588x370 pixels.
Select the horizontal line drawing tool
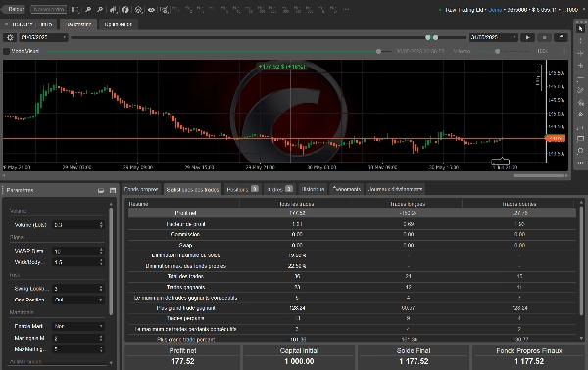pos(580,78)
